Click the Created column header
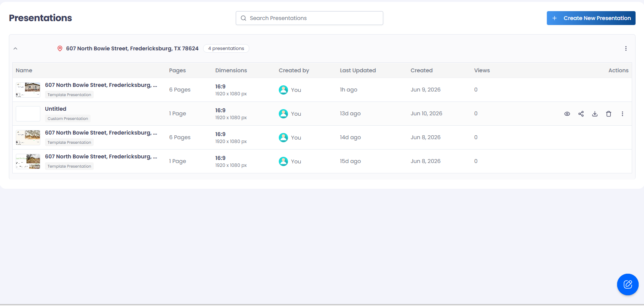 pos(422,70)
